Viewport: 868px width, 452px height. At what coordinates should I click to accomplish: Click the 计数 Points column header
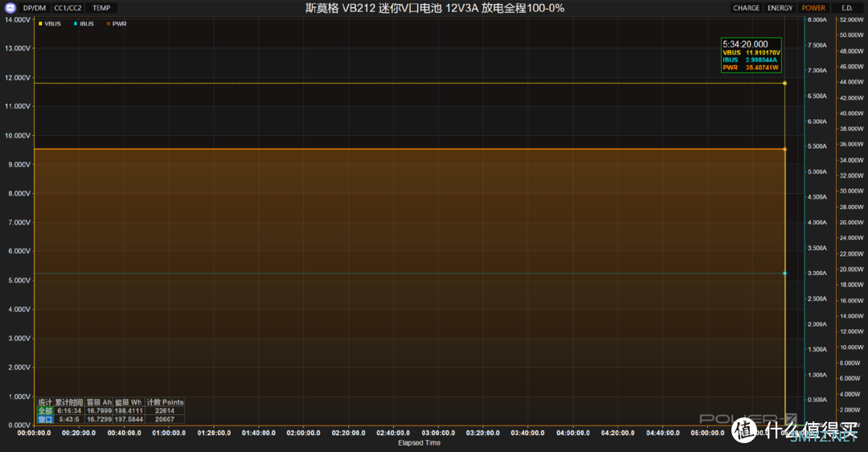click(x=165, y=402)
